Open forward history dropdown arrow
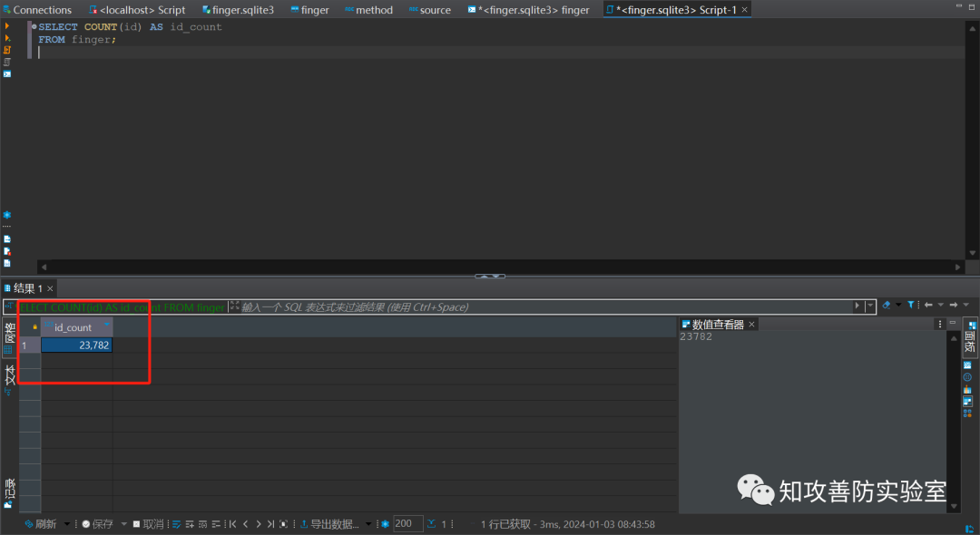 [x=966, y=305]
